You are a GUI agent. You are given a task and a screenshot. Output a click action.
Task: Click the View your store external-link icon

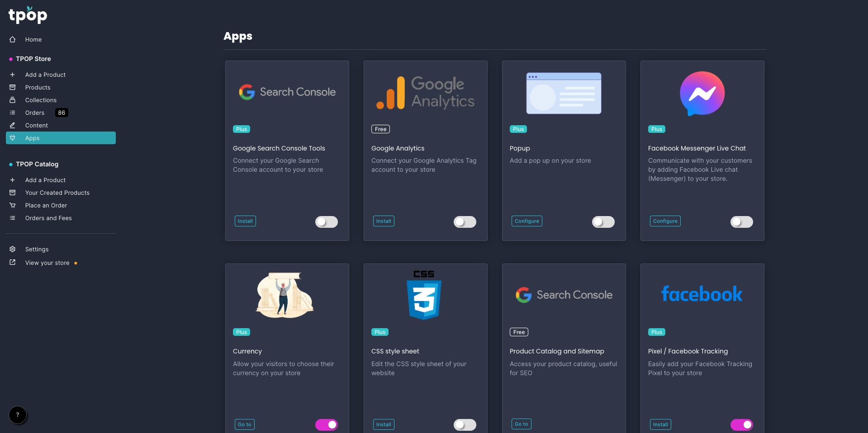coord(13,263)
